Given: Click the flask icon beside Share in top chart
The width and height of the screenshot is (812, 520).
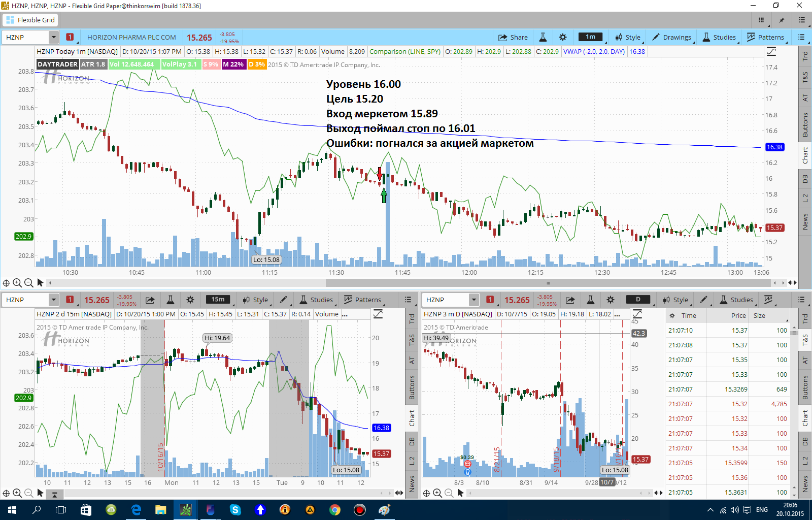Looking at the screenshot, I should click(x=543, y=37).
